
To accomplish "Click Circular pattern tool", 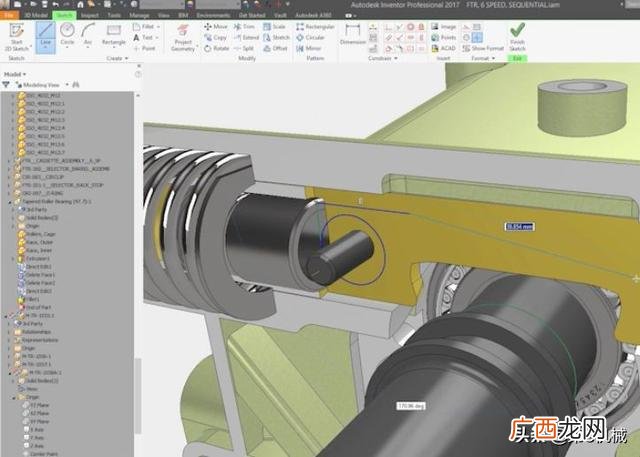I will pos(310,38).
